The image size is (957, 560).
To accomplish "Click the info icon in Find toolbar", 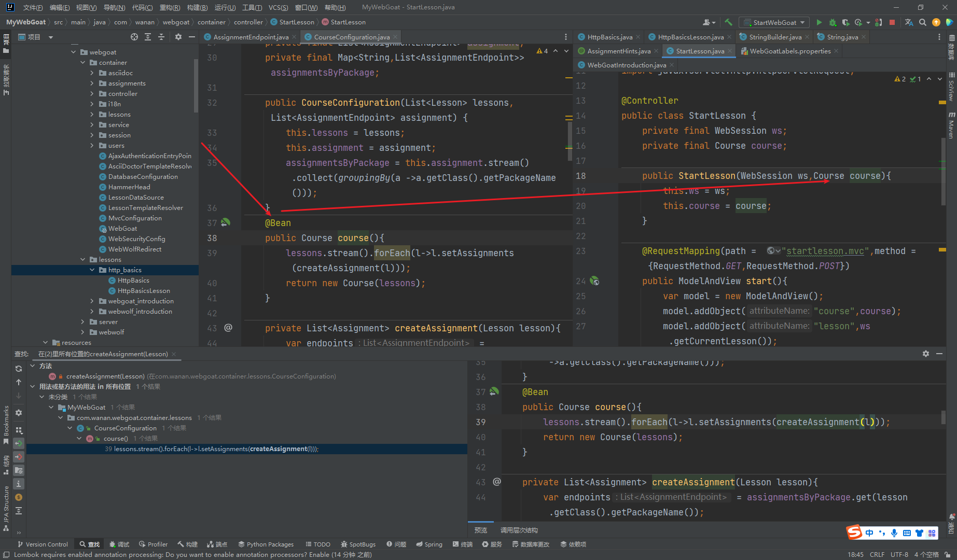I will (x=19, y=484).
